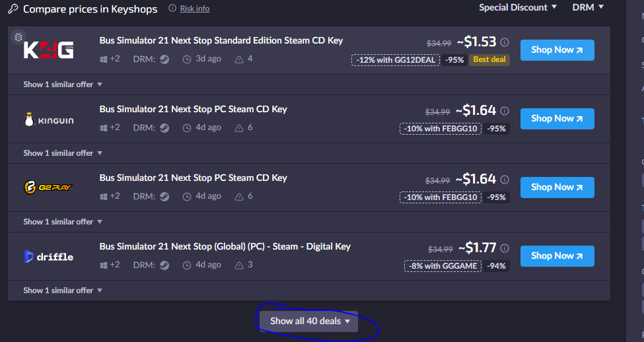The image size is (644, 342).
Task: Click the warning triangle icon on Kinguin offer
Action: click(238, 127)
